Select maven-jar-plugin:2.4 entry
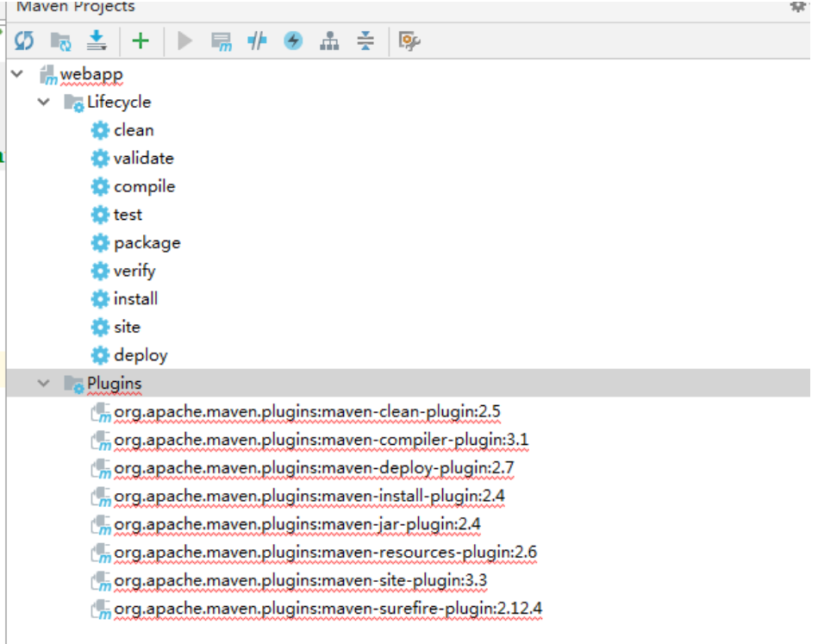Image resolution: width=818 pixels, height=644 pixels. 297,524
